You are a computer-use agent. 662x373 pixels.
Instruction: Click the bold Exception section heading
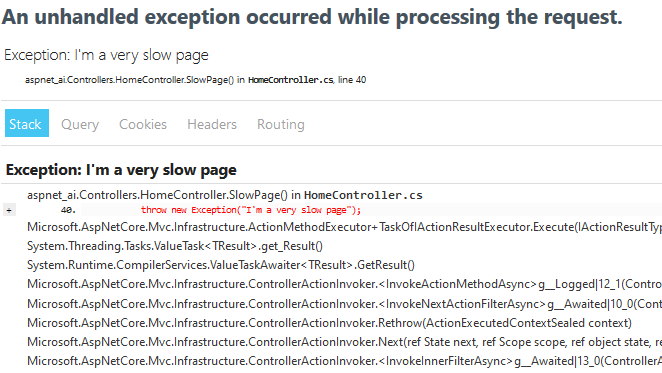click(121, 170)
